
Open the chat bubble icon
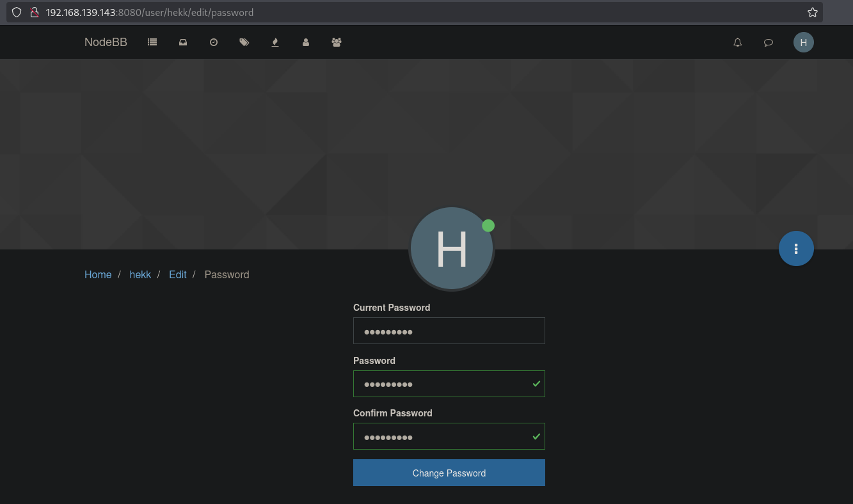click(769, 42)
